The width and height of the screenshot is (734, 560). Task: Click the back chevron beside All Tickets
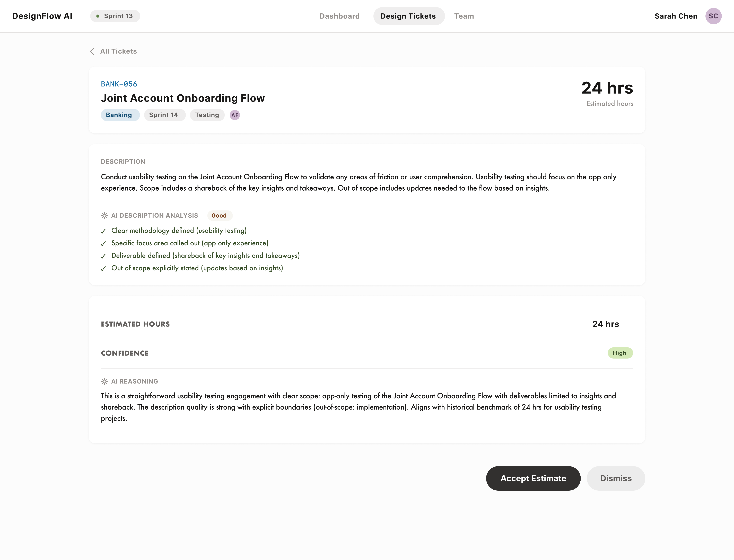92,51
